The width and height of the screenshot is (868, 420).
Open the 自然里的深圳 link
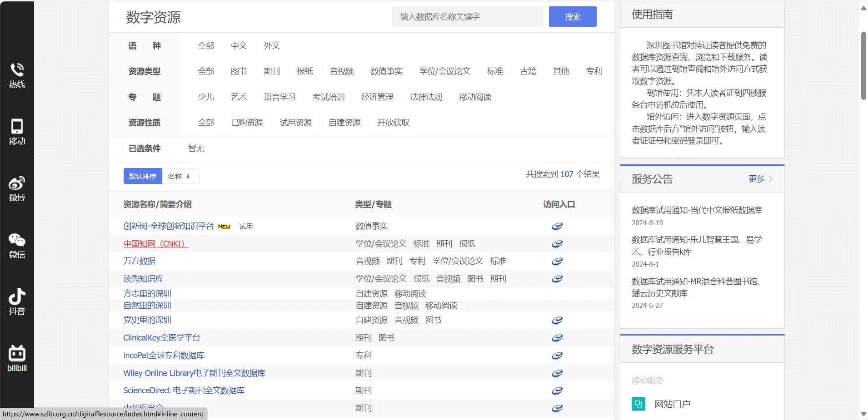coord(148,305)
